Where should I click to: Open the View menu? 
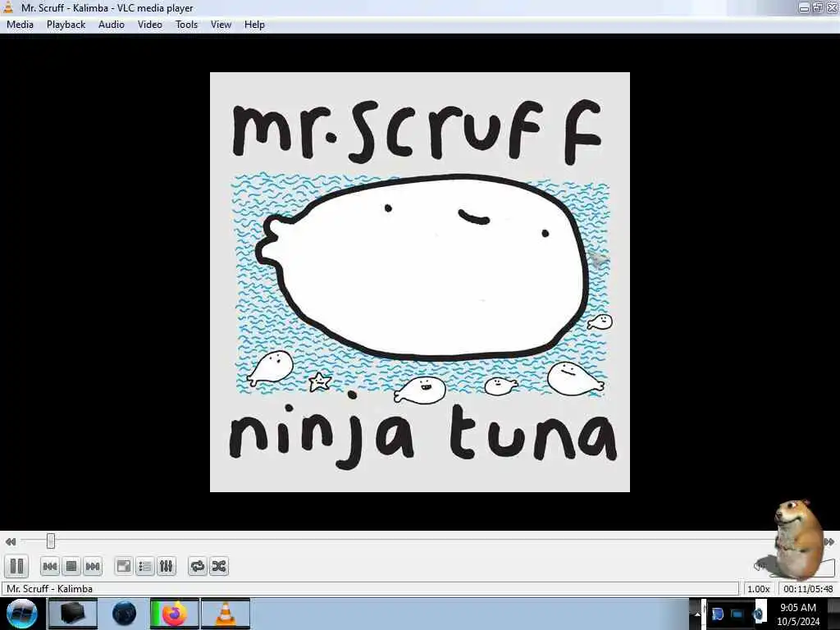(x=221, y=25)
